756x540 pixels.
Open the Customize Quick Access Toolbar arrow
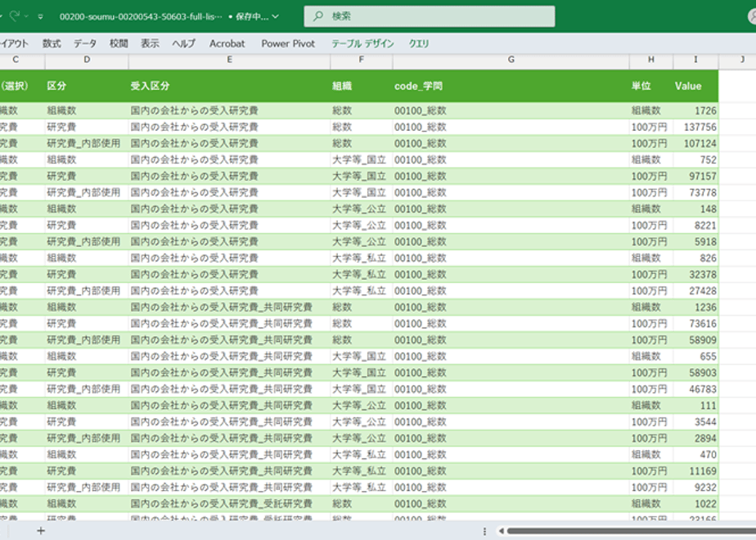point(41,16)
